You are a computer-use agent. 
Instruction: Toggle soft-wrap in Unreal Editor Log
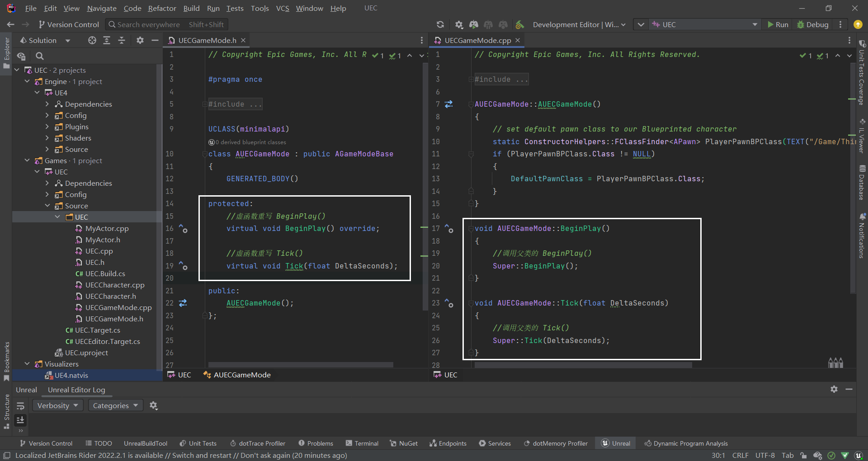(x=21, y=406)
